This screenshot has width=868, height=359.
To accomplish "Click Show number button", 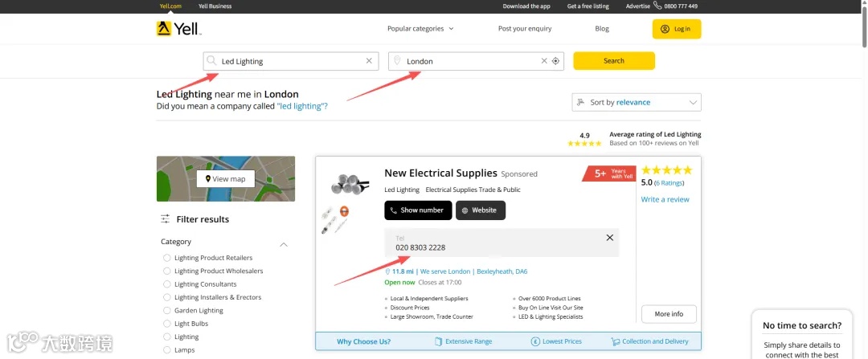I will pos(418,210).
